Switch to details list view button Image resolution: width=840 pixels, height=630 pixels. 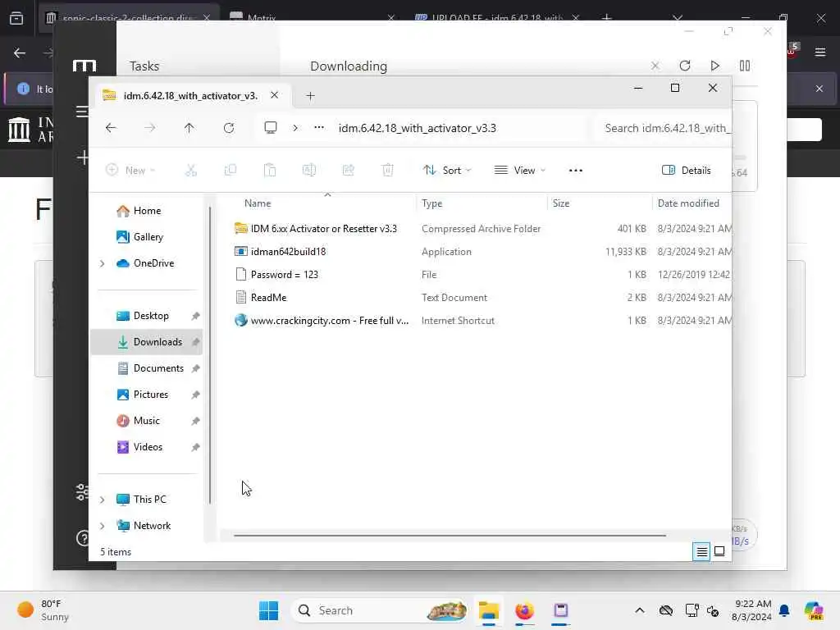701,551
